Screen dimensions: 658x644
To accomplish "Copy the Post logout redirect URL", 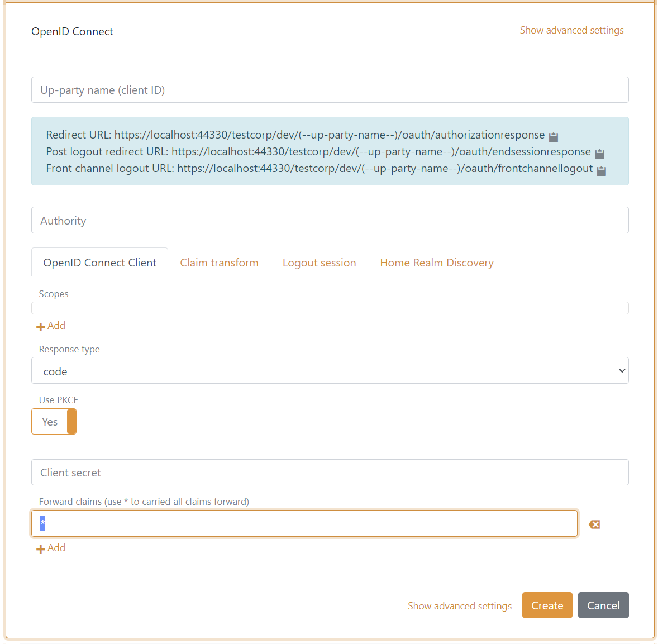I will coord(599,153).
